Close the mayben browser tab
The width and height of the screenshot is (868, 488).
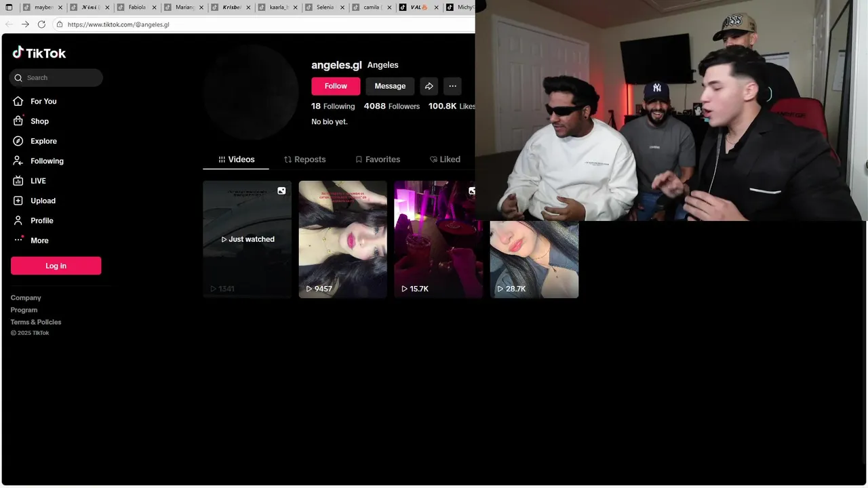pos(60,7)
